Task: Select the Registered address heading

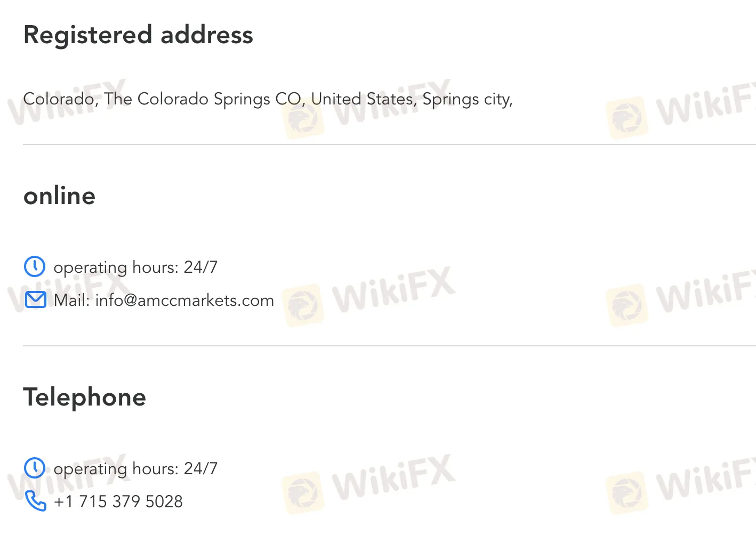Action: [x=138, y=35]
